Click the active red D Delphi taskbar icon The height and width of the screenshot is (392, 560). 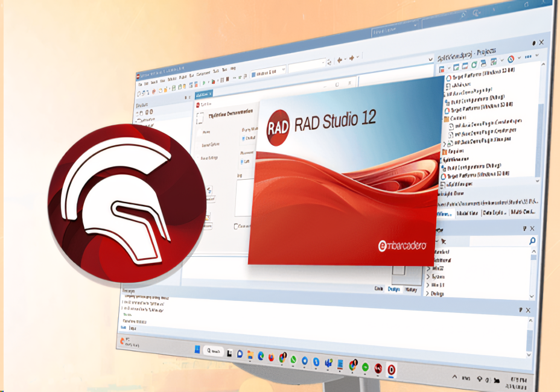click(x=392, y=369)
